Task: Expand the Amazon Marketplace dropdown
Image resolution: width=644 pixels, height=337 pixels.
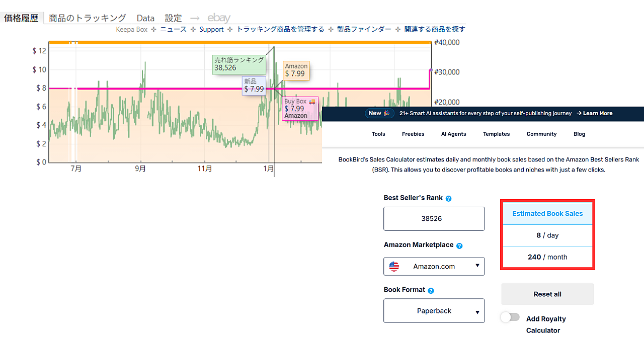Action: (x=434, y=267)
